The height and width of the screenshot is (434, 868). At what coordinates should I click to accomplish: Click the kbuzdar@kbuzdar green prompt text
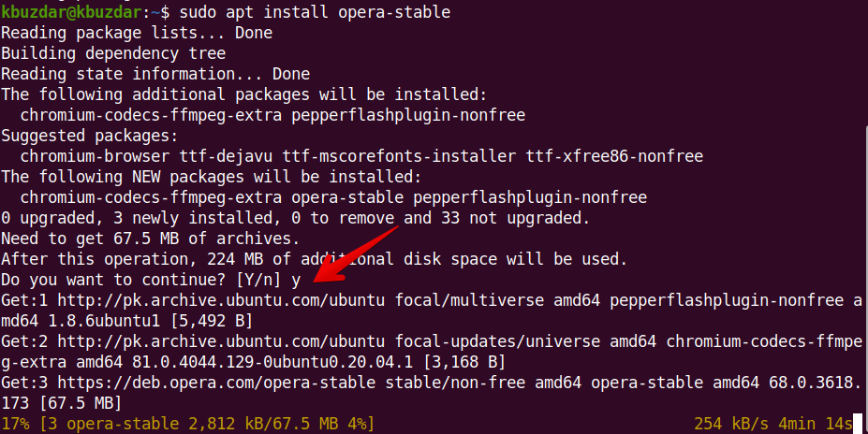[71, 11]
